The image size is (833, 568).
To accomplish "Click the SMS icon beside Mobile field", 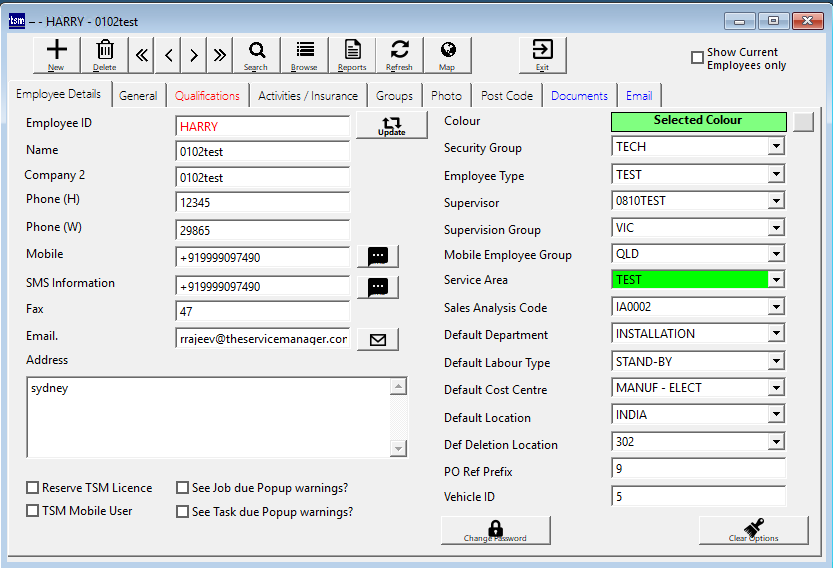I will (377, 256).
